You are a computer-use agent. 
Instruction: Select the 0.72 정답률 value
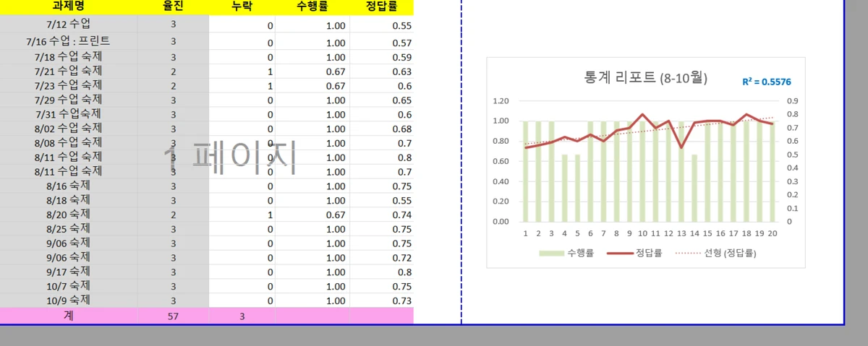(x=401, y=258)
